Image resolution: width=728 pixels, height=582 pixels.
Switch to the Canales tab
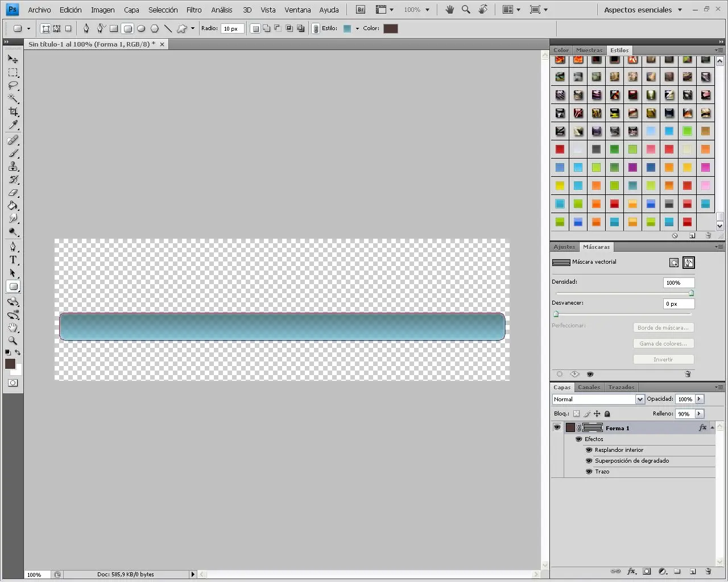click(589, 387)
